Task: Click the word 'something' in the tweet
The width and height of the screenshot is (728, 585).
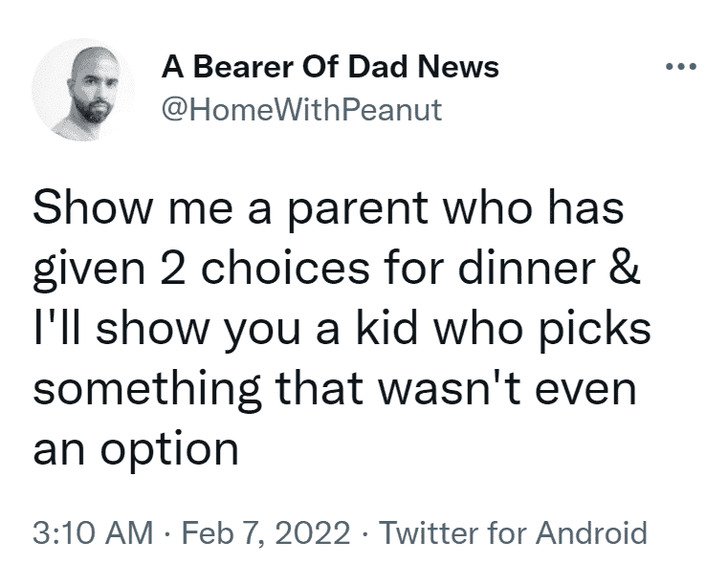Action: point(147,391)
